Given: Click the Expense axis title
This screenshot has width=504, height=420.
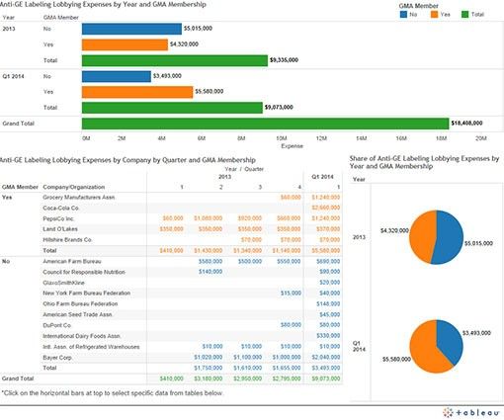Looking at the screenshot, I should pos(292,146).
